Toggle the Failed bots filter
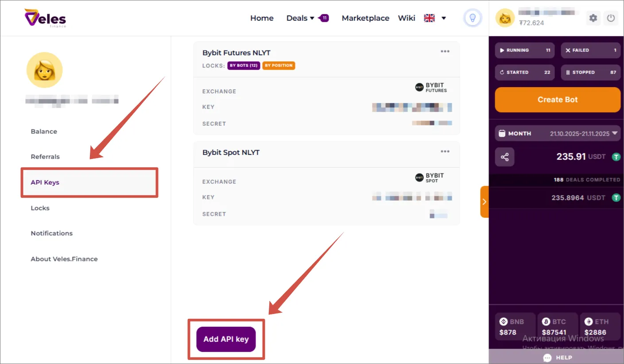This screenshot has width=624, height=364. tap(591, 50)
